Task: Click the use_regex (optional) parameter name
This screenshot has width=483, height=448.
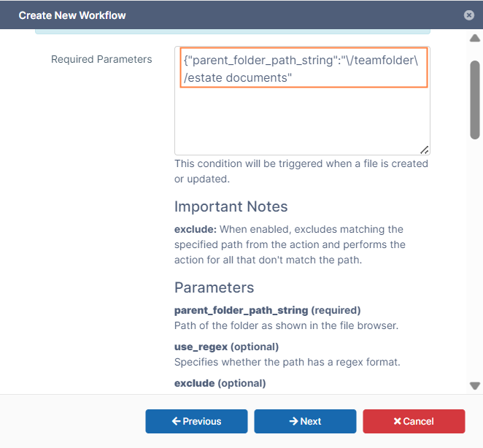Action: coord(226,347)
